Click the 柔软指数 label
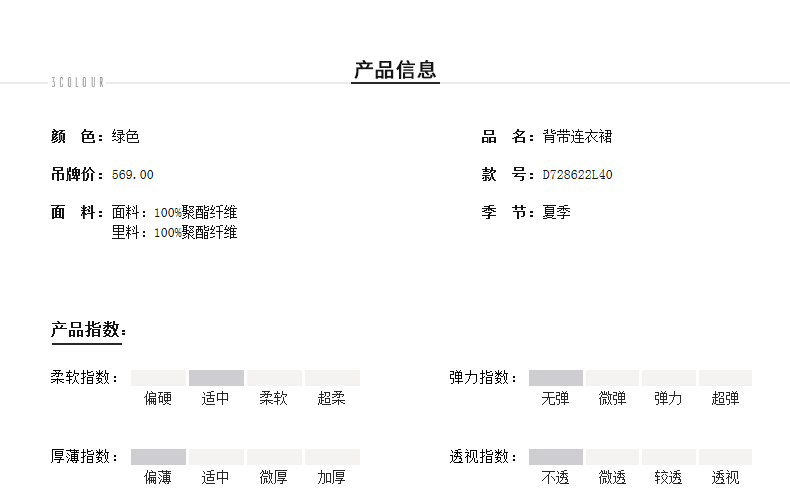This screenshot has width=790, height=491. [x=84, y=377]
